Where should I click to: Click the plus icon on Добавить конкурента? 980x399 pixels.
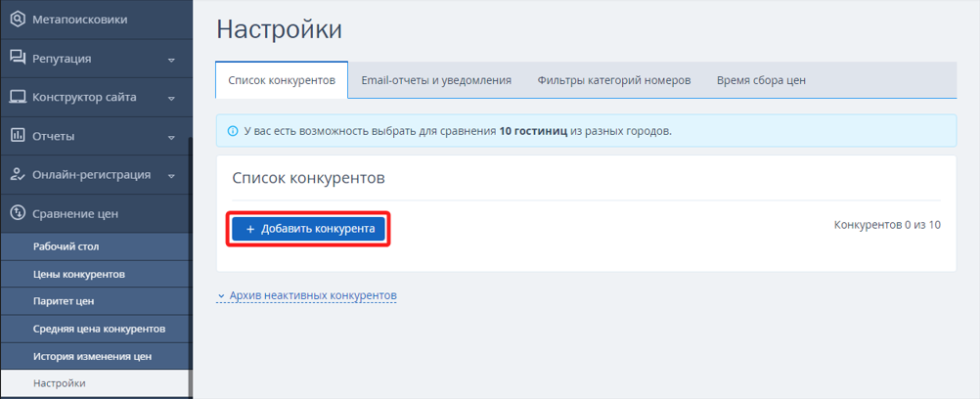[x=250, y=230]
